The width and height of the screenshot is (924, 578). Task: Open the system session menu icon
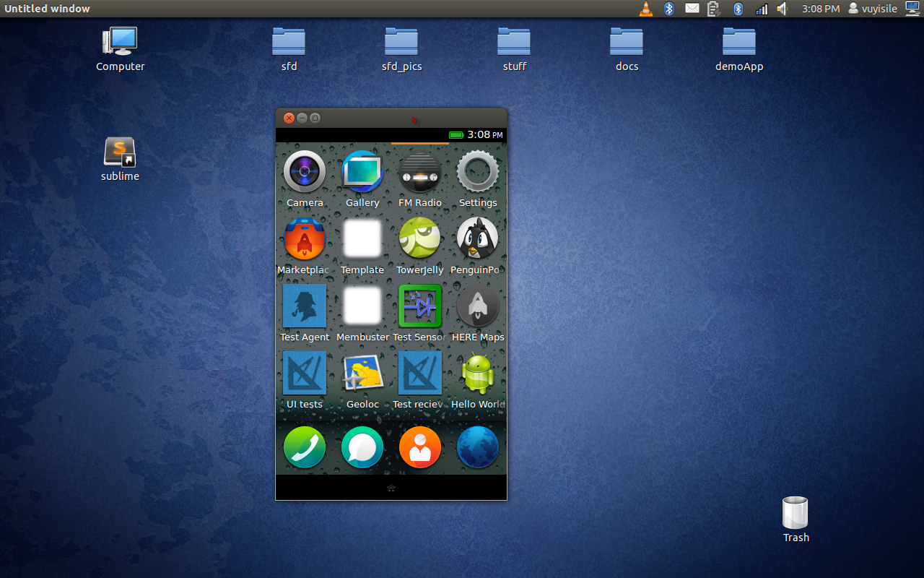(x=912, y=9)
